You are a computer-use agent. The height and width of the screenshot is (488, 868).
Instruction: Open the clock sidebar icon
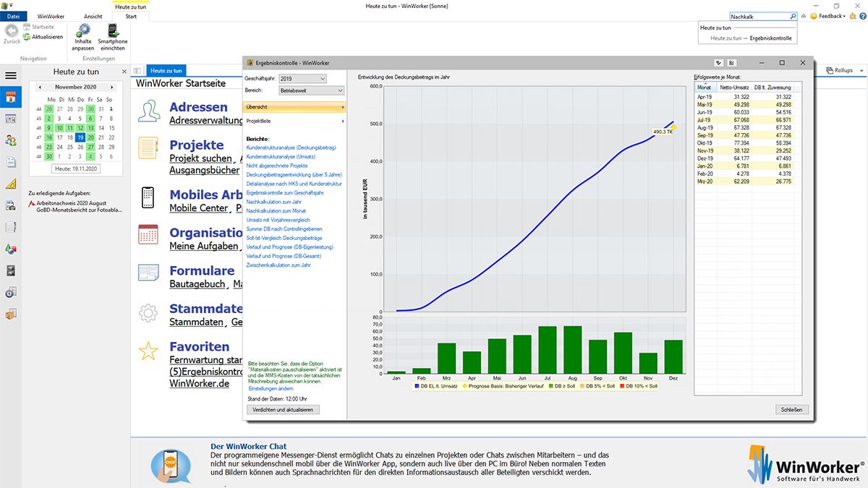tap(10, 292)
